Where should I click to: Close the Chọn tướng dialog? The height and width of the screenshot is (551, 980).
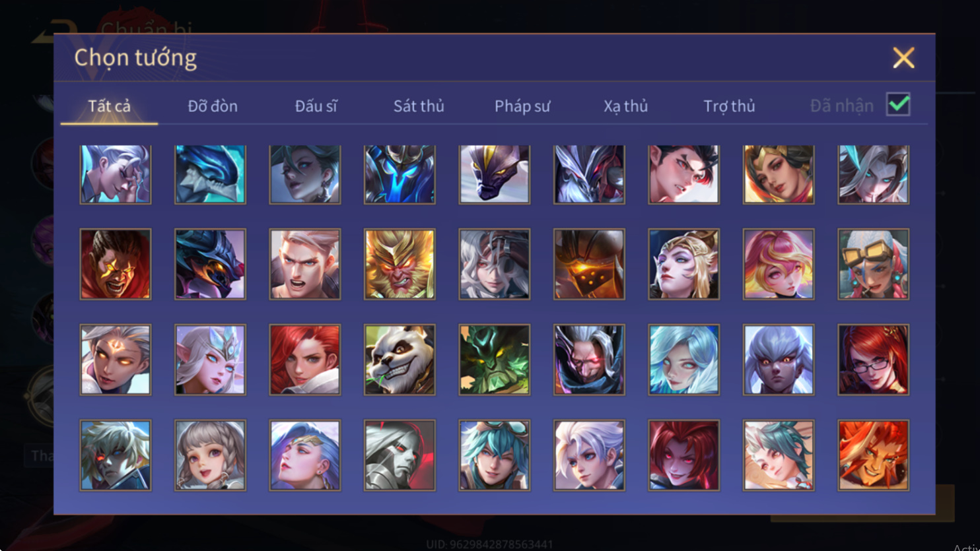903,58
